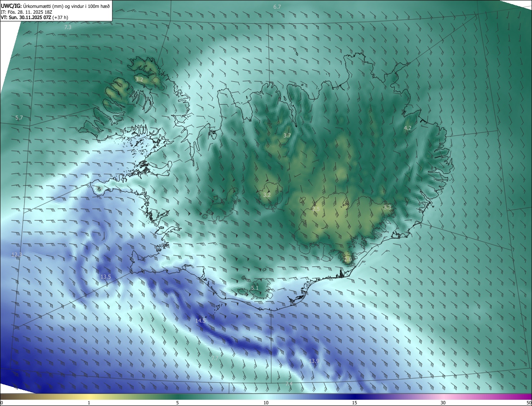Click the 5.7 value label on the map
Viewport: 532px width, 406px height.
click(19, 118)
